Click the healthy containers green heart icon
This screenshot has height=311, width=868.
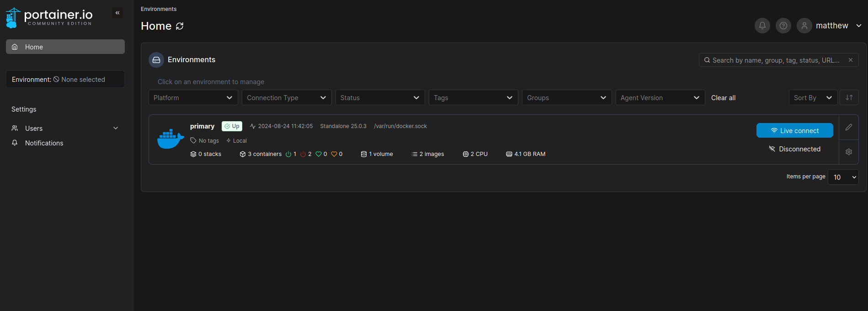click(x=319, y=154)
